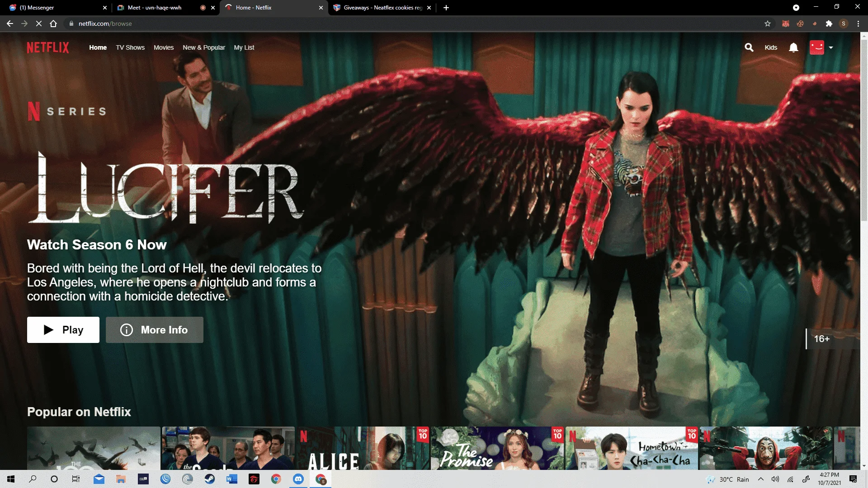Image resolution: width=868 pixels, height=488 pixels.
Task: Go back in browser history
Action: [x=10, y=23]
